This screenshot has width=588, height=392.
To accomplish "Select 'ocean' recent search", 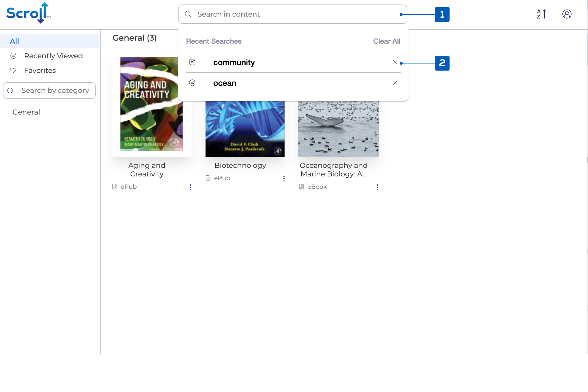I will pos(225,83).
